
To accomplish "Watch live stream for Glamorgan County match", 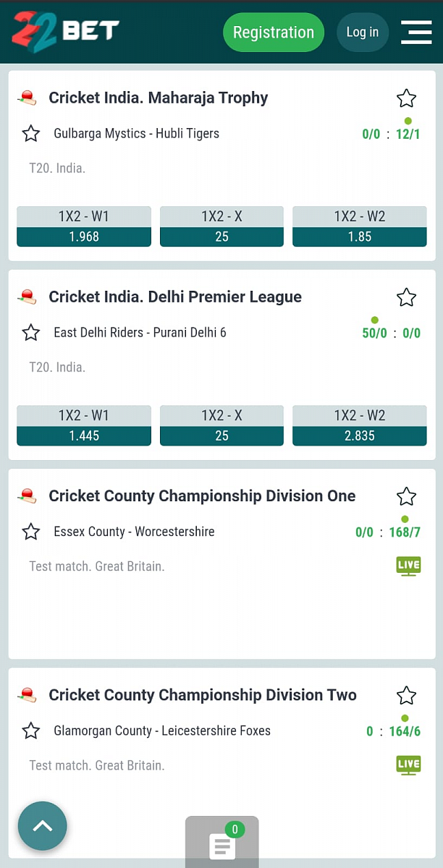I will tap(408, 765).
